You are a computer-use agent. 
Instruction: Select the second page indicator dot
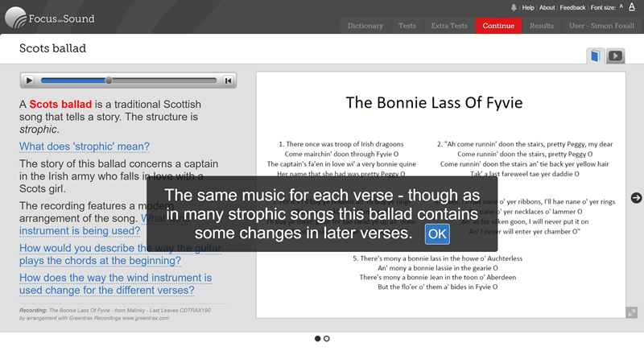coord(327,339)
